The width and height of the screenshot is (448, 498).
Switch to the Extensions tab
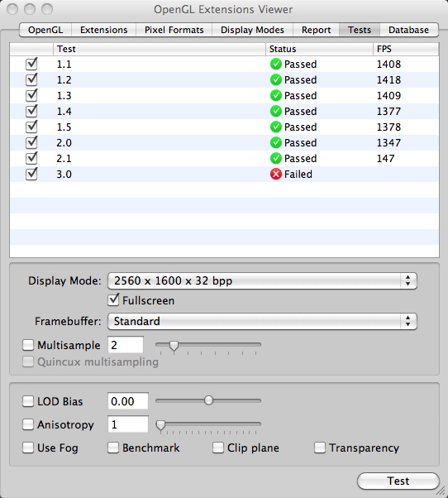click(104, 30)
